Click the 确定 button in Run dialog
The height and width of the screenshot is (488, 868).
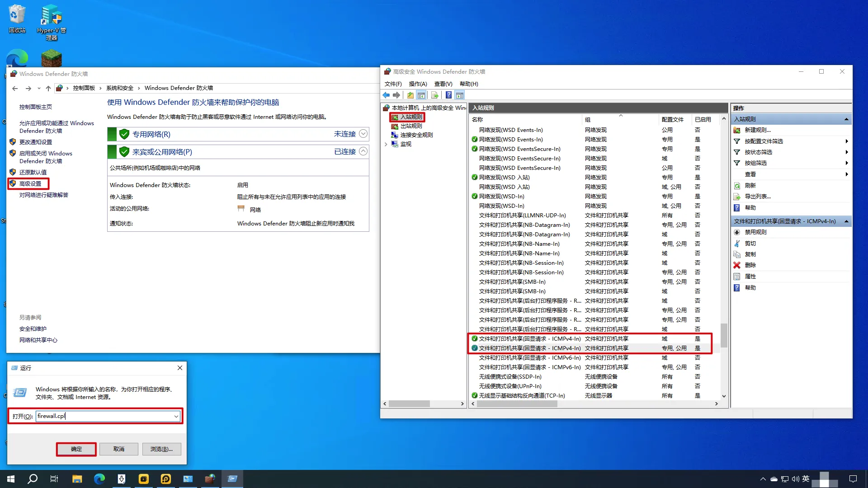[x=76, y=449]
